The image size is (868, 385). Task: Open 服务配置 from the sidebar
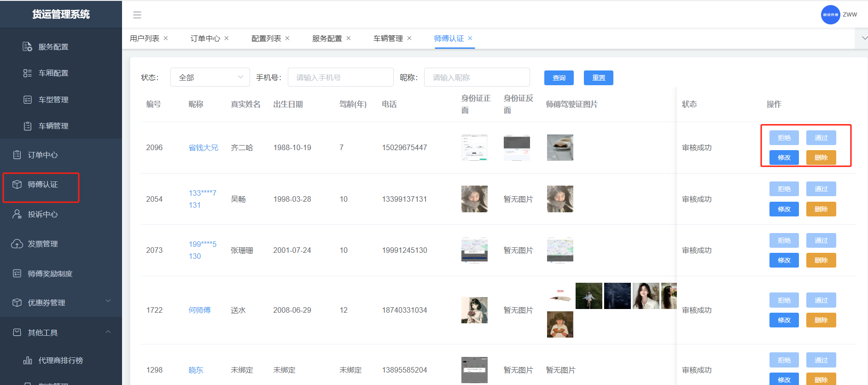click(x=53, y=47)
